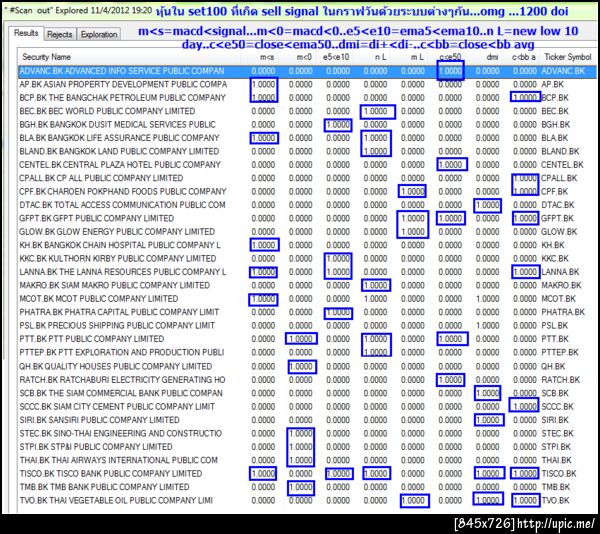Select the SCB.BK Siam Commercial Bank row

[307, 393]
